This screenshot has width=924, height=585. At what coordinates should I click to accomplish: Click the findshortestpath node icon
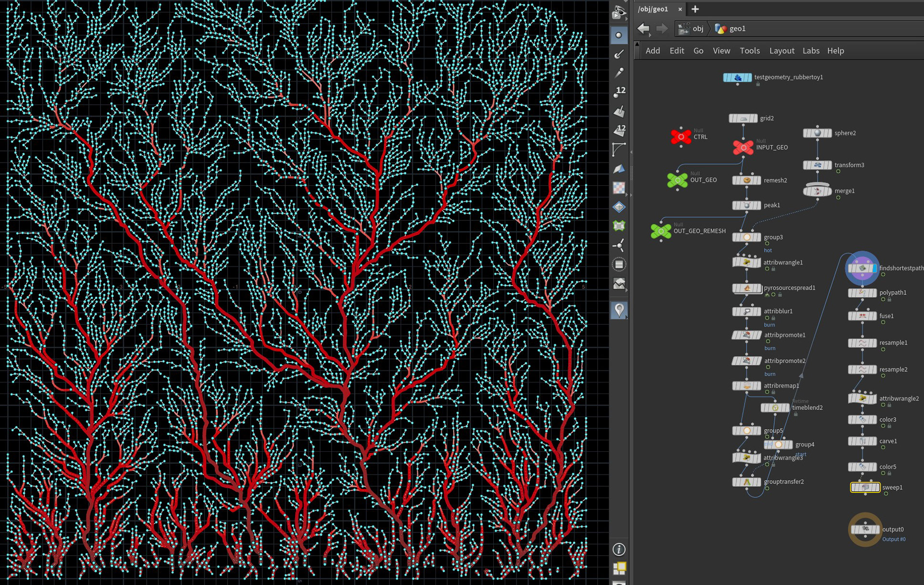click(862, 268)
